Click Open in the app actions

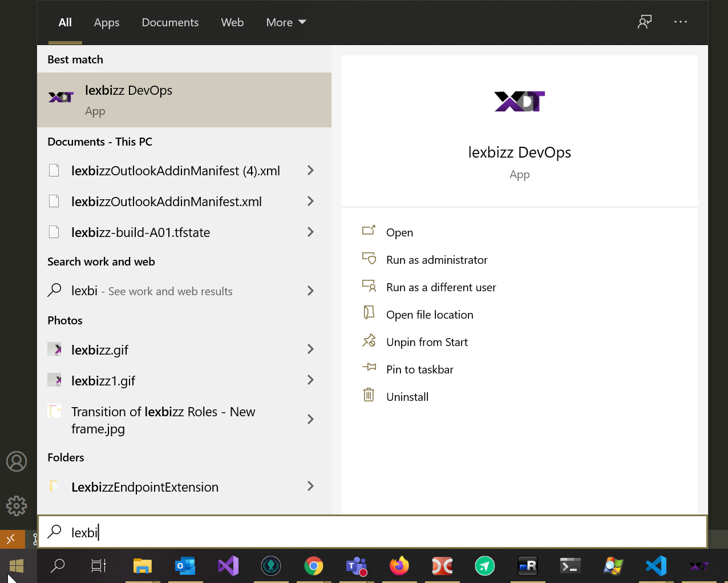pos(399,232)
